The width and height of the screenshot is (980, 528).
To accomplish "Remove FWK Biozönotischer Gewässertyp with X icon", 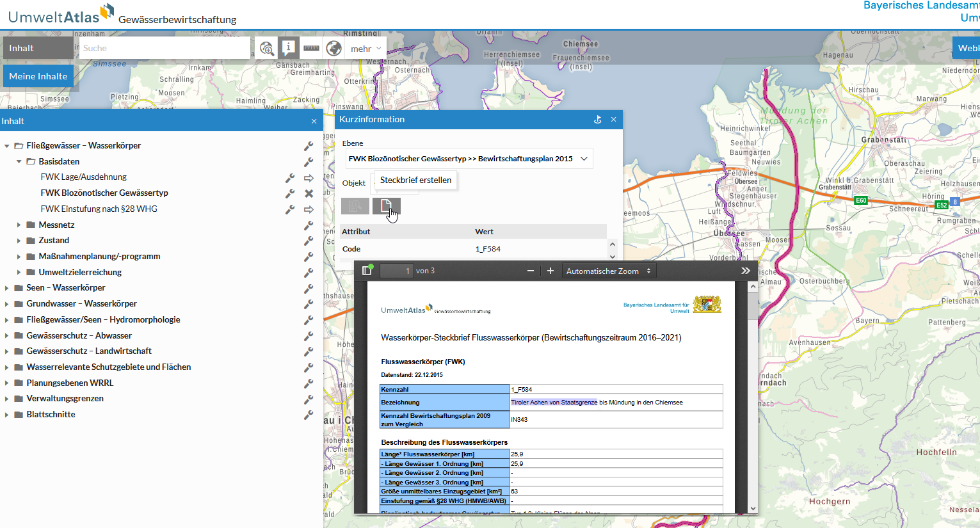I will click(309, 193).
